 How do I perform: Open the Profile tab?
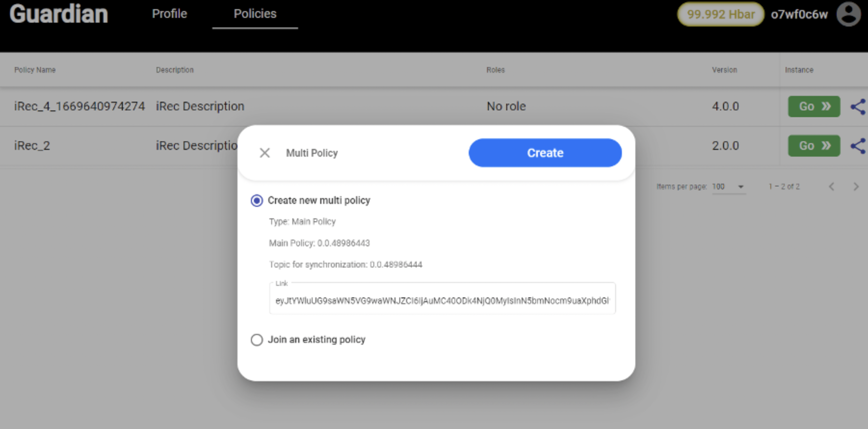click(170, 14)
